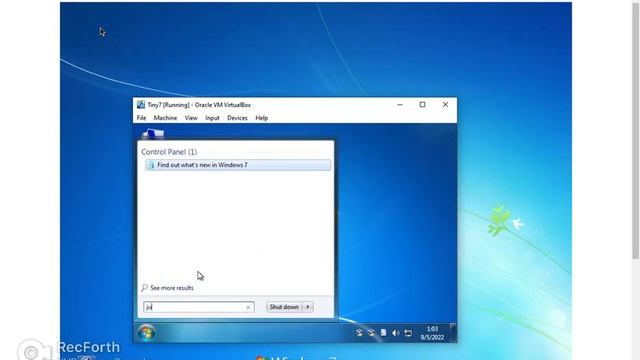Screen dimensions: 640x360
Task: Click the VirtualBox title bar app icon
Action: coord(141,105)
